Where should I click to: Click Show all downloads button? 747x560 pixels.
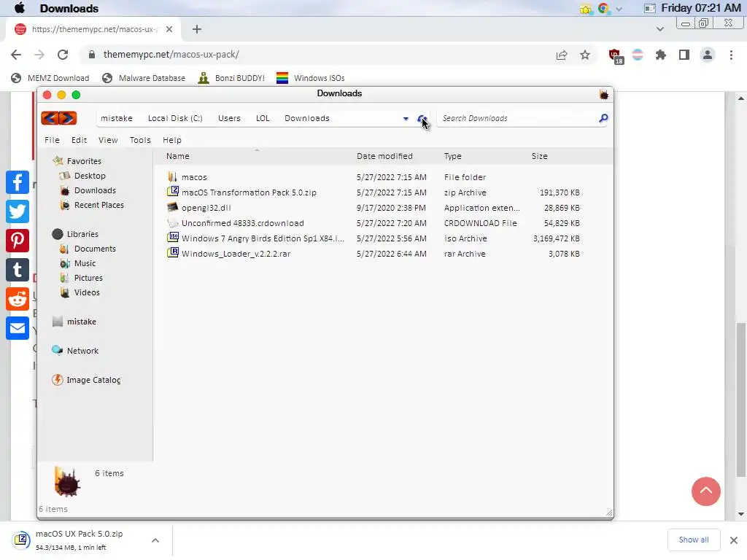(694, 540)
